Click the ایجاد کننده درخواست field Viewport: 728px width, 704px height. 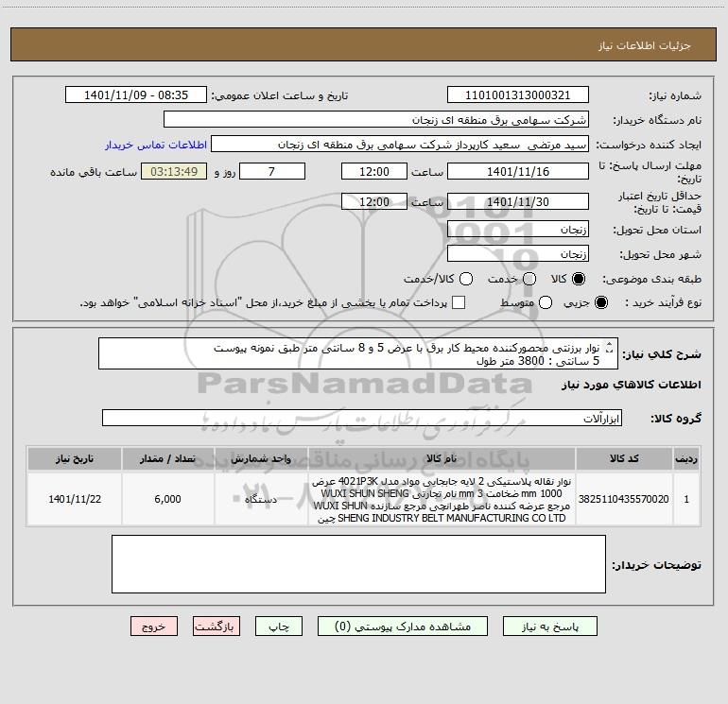tap(400, 145)
